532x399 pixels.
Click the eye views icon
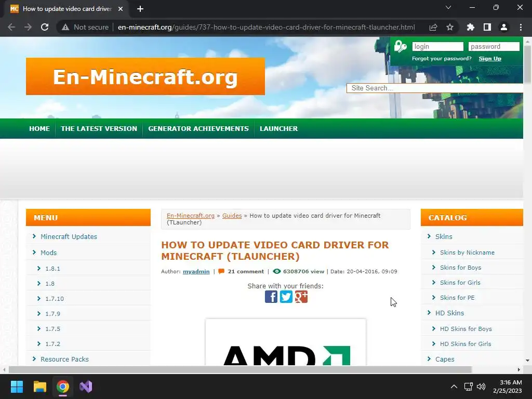277,271
